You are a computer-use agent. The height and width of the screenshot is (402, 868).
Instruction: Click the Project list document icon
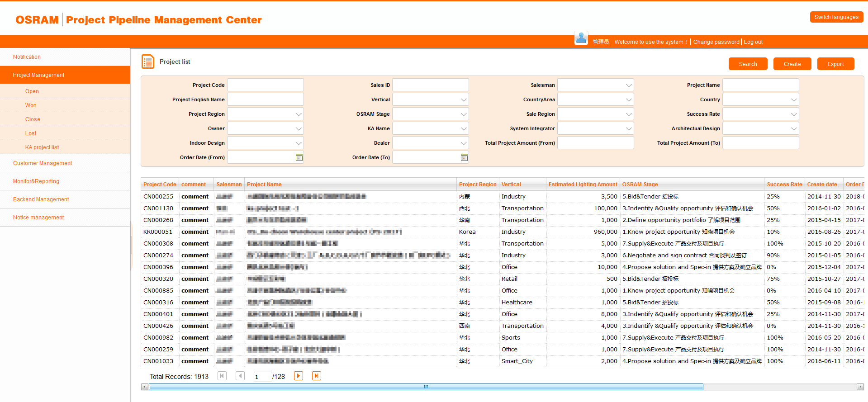[148, 61]
